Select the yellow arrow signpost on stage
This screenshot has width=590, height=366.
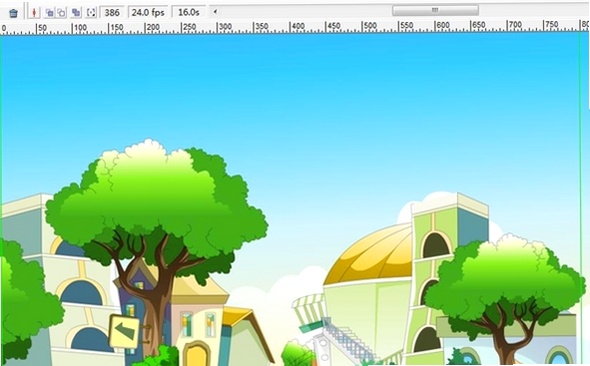(125, 331)
